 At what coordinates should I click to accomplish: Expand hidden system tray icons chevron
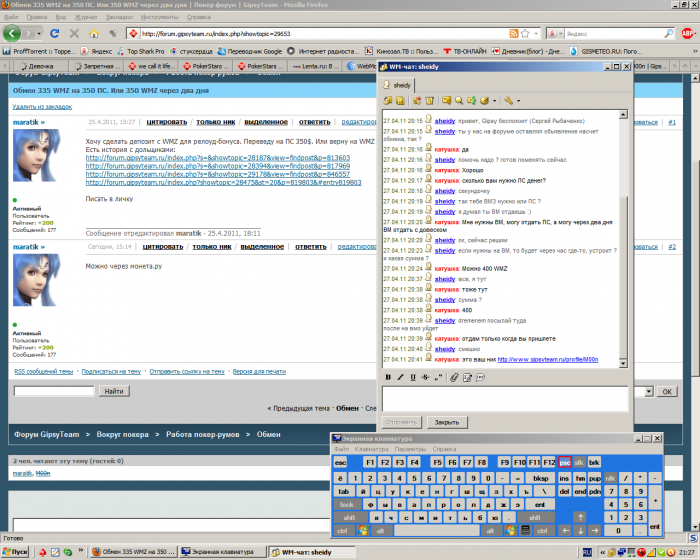point(603,553)
